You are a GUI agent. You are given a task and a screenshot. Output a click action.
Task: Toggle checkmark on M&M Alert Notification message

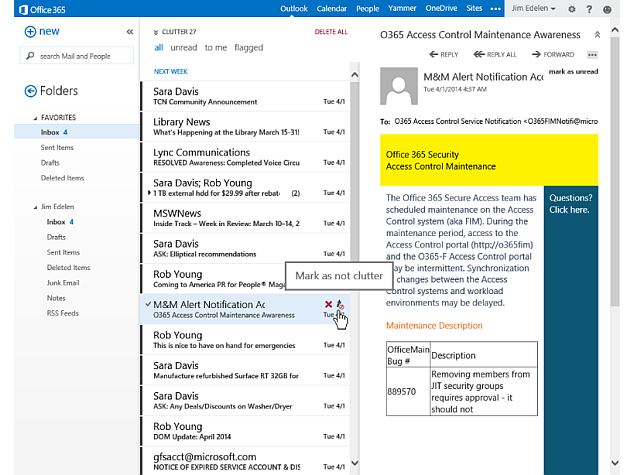(x=148, y=304)
